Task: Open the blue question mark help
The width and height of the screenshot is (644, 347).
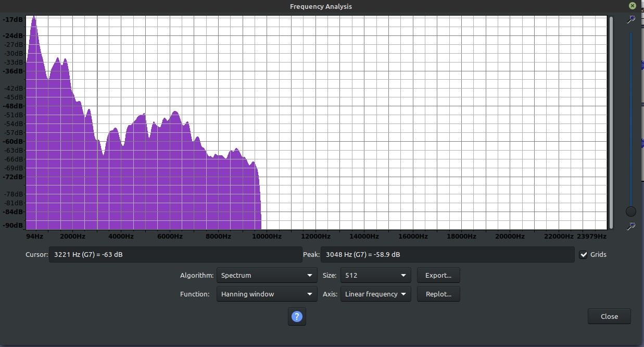Action: point(297,316)
